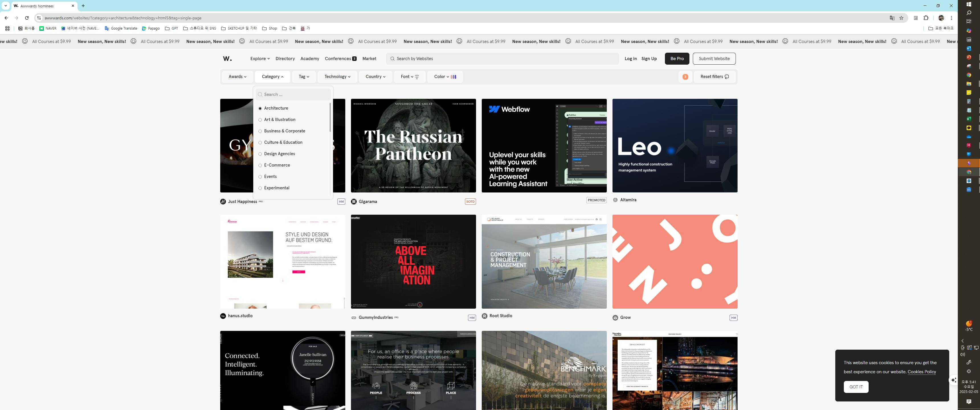Screen dimensions: 980x410
Task: Click the Submit Website button
Action: pos(714,59)
